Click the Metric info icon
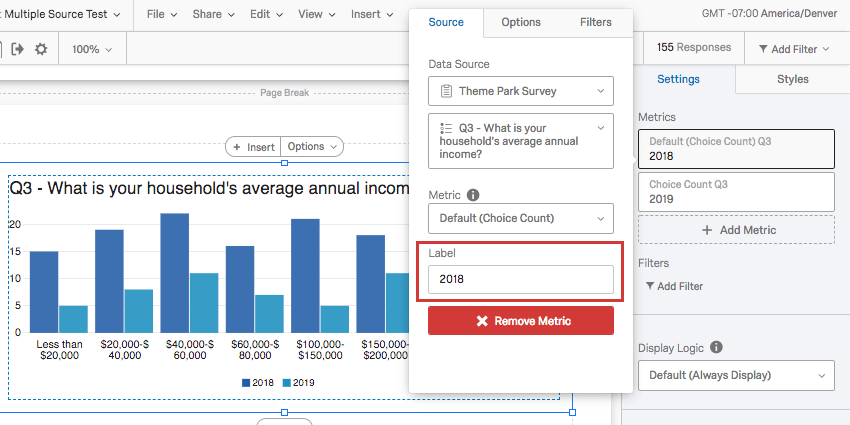The width and height of the screenshot is (850, 425). (x=473, y=195)
